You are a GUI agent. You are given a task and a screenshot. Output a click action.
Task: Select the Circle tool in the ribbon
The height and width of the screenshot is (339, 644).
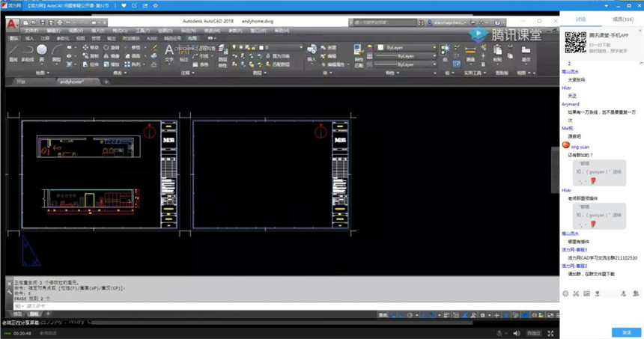tap(42, 52)
